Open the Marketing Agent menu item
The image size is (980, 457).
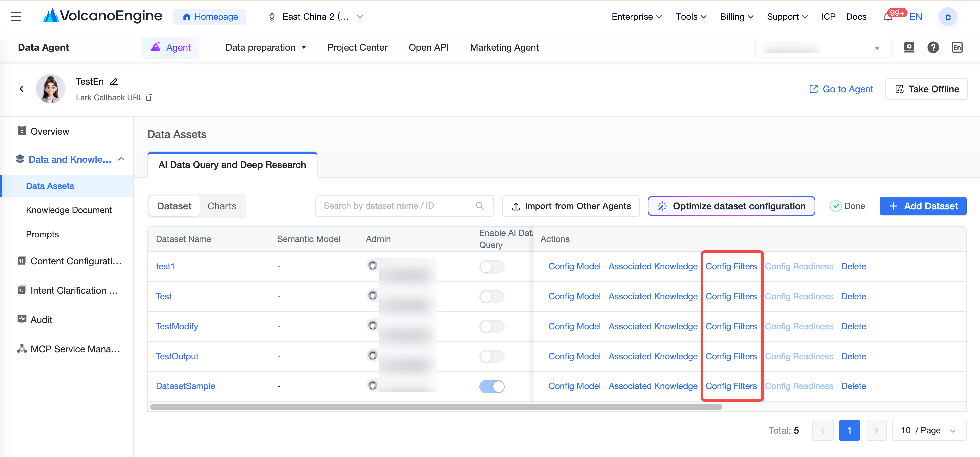(x=504, y=48)
